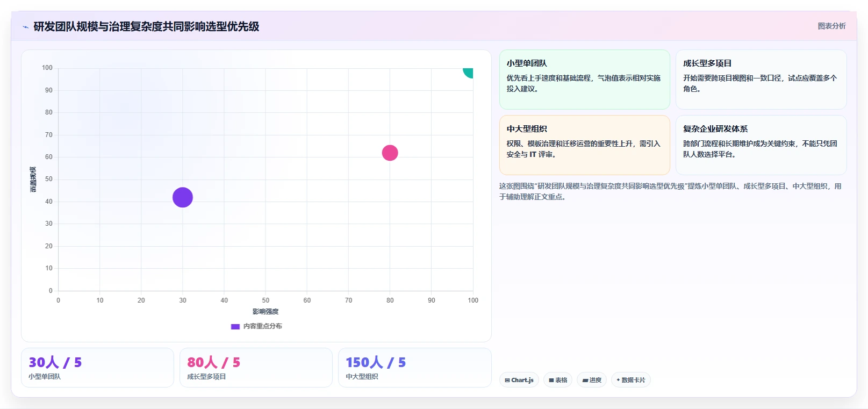Click the 优先看上手速度和基础流程 description text
Viewport: 868px width, 409px height.
point(583,83)
